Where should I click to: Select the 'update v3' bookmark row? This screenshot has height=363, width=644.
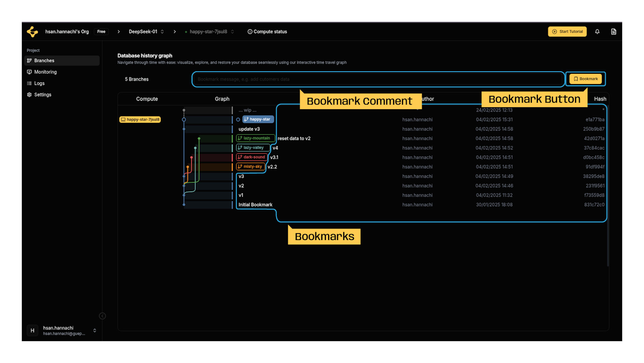click(x=249, y=129)
